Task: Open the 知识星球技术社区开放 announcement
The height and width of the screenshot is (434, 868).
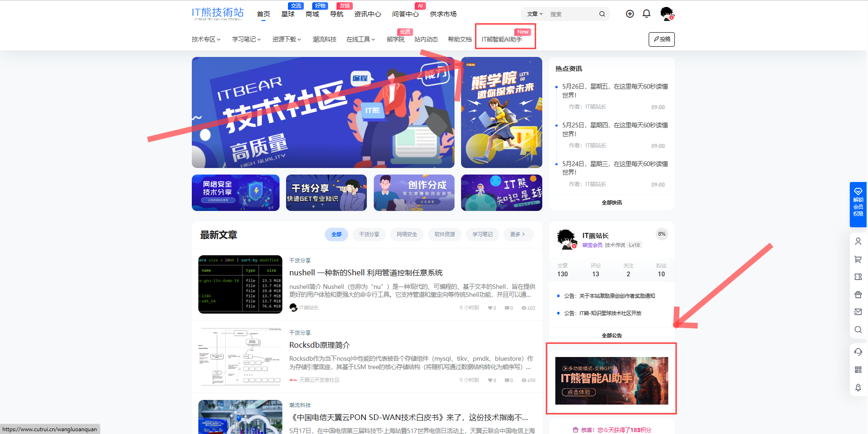Action: pos(602,313)
